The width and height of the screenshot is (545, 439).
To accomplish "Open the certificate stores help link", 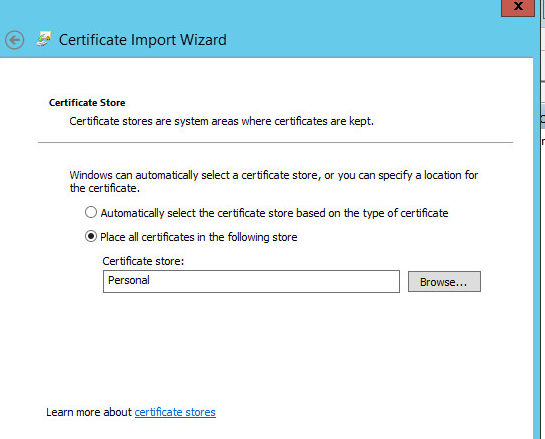I will [175, 412].
